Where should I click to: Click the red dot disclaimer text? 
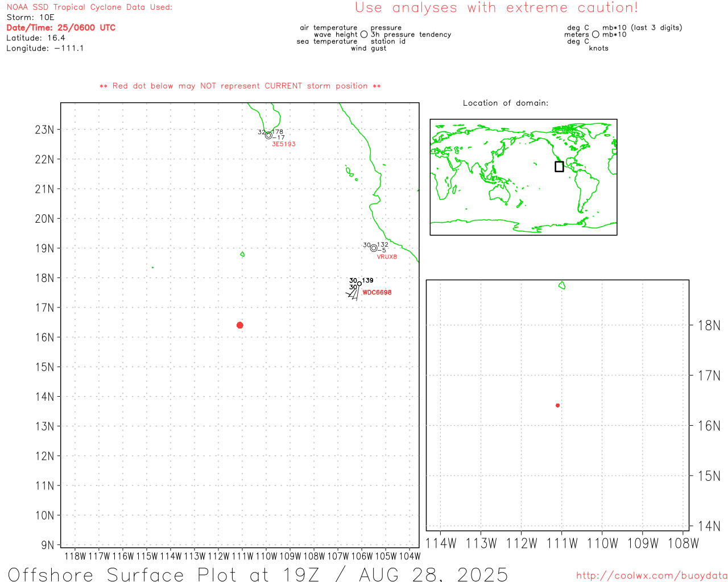tap(240, 86)
